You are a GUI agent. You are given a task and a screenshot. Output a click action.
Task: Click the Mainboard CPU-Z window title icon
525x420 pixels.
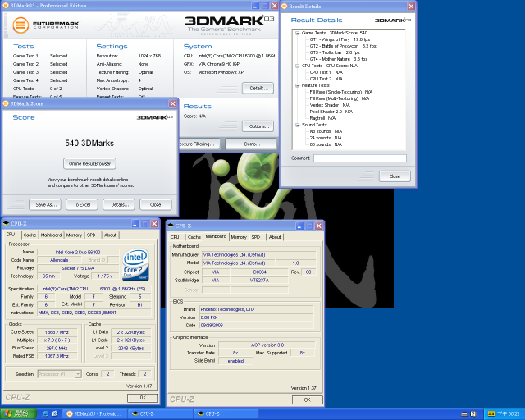171,226
